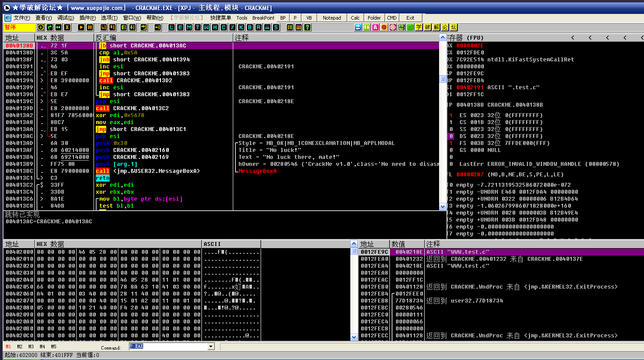The height and width of the screenshot is (360, 644).
Task: Show Executable modules (E icon)
Action: click(x=180, y=27)
